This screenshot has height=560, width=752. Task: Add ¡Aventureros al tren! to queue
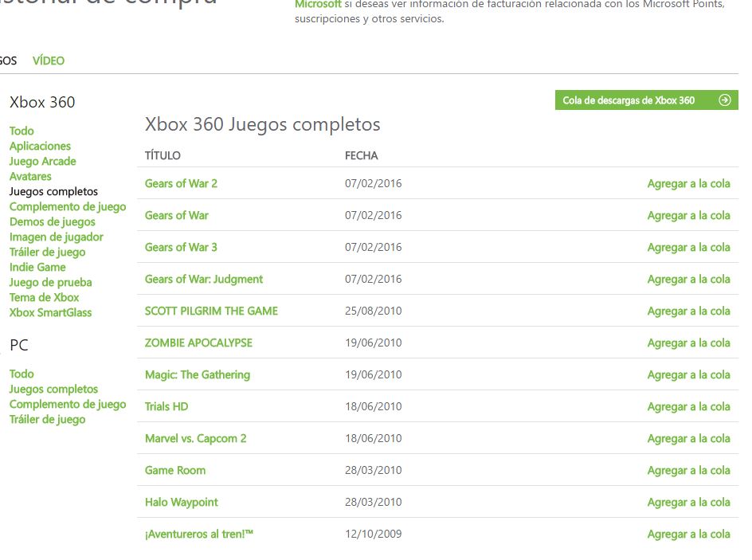tap(689, 534)
